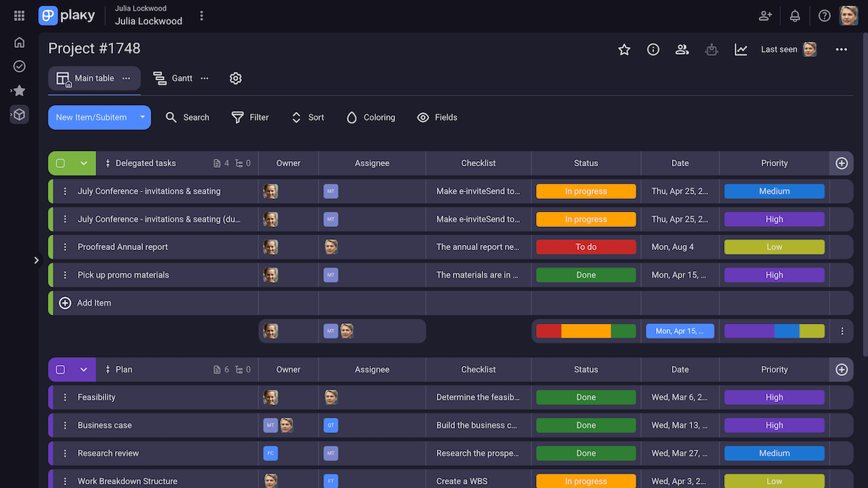This screenshot has width=868, height=488.
Task: Open the automations robot icon
Action: pyautogui.click(x=711, y=49)
